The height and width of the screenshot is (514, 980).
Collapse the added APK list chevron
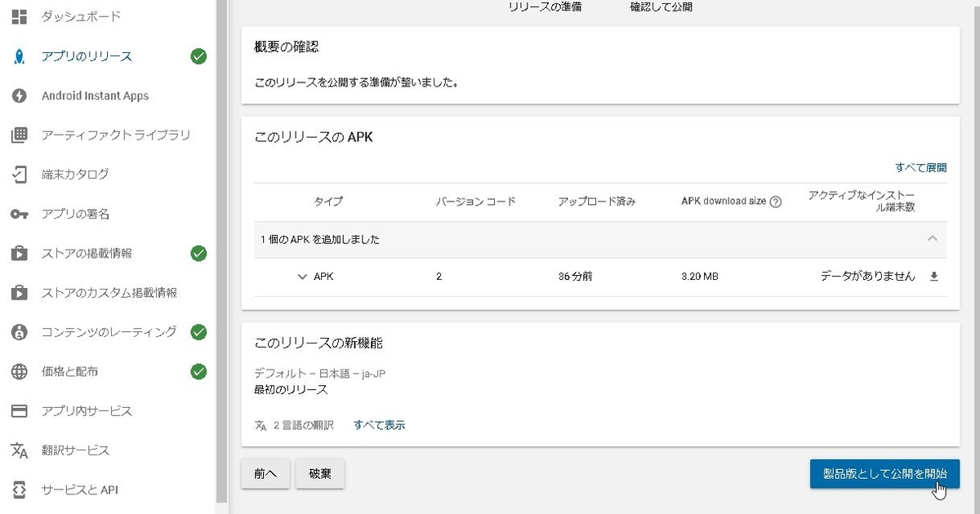(933, 238)
